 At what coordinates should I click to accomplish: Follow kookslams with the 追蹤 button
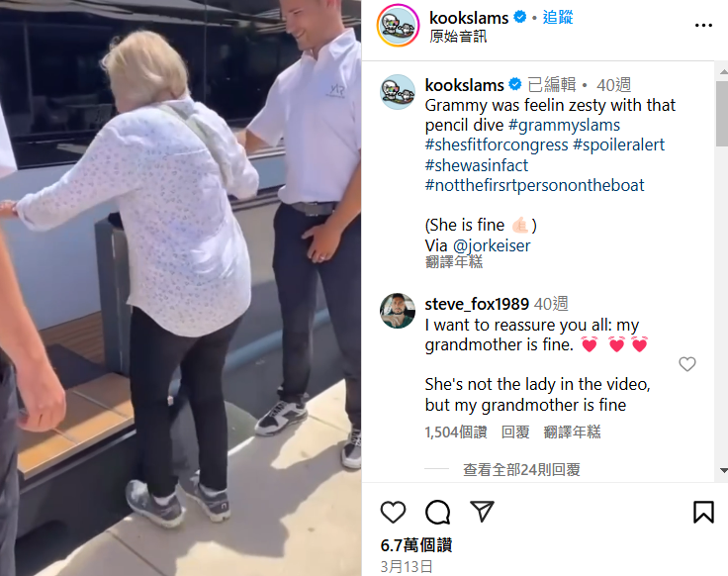tap(558, 17)
